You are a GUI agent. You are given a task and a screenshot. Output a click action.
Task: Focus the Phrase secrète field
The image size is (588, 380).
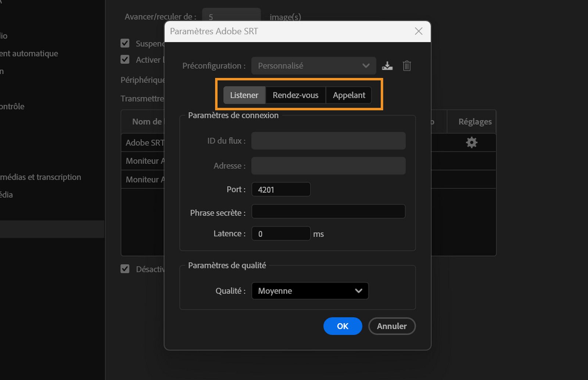(x=328, y=212)
